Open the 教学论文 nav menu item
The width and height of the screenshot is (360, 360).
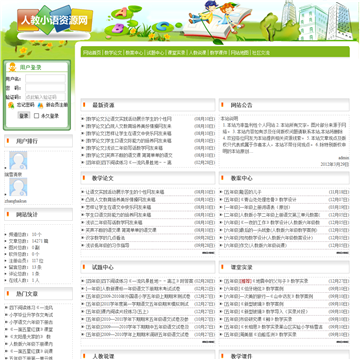(x=113, y=53)
